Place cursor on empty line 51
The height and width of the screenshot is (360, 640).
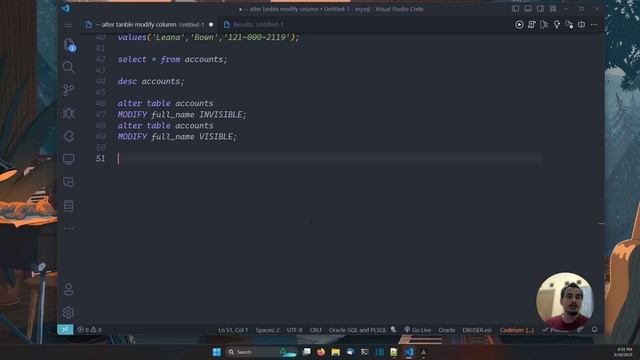point(330,158)
